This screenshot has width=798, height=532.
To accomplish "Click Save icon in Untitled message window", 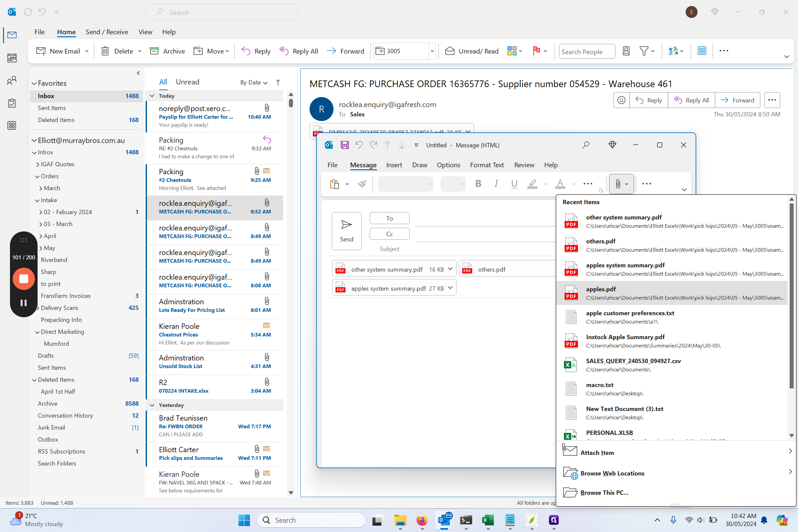I will click(345, 145).
